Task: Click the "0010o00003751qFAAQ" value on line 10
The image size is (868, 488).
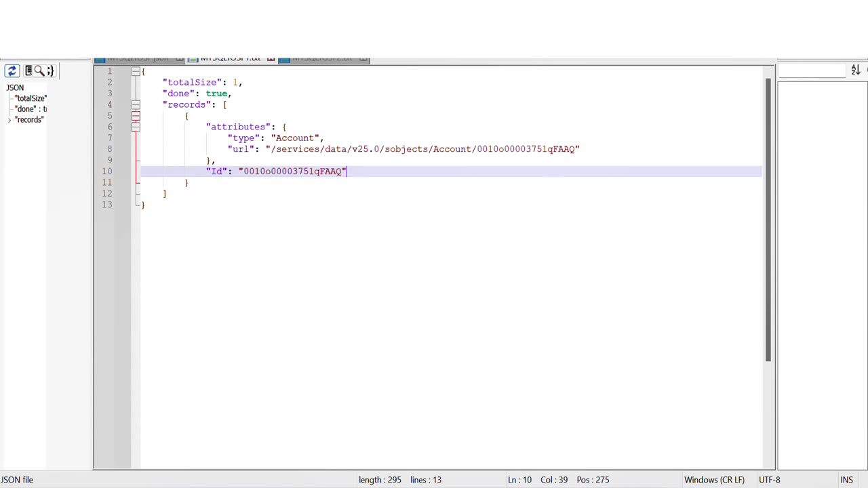Action: [x=292, y=171]
